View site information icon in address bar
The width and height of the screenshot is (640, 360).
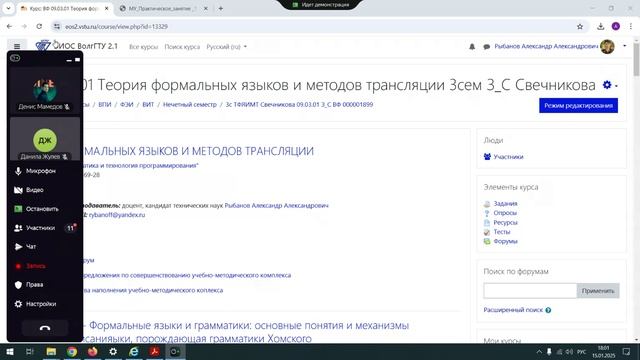click(57, 27)
